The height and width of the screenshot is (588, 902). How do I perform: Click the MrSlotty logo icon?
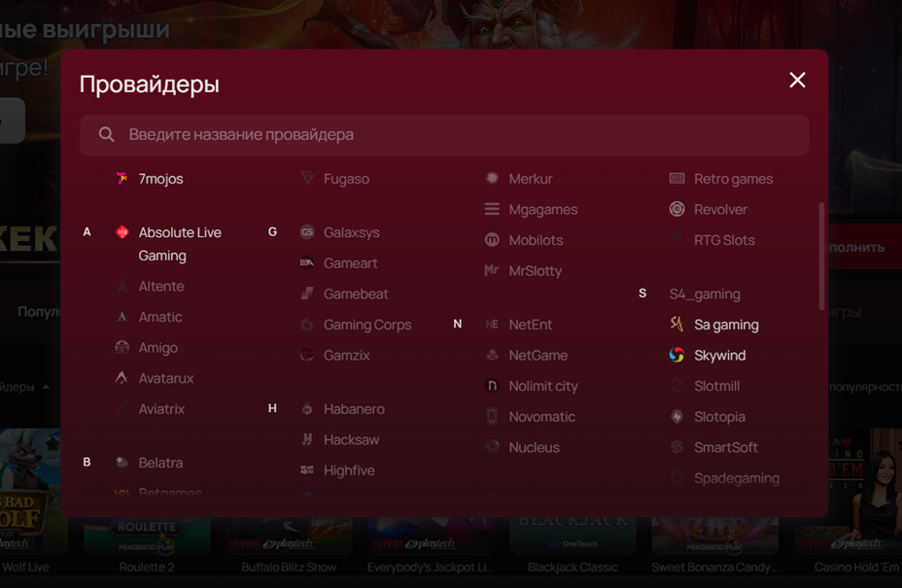pos(492,270)
